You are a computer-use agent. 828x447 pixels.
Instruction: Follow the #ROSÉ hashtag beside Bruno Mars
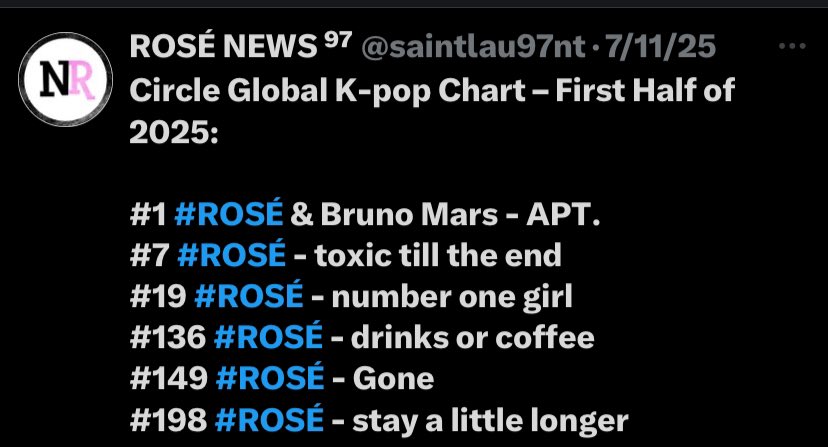point(229,213)
